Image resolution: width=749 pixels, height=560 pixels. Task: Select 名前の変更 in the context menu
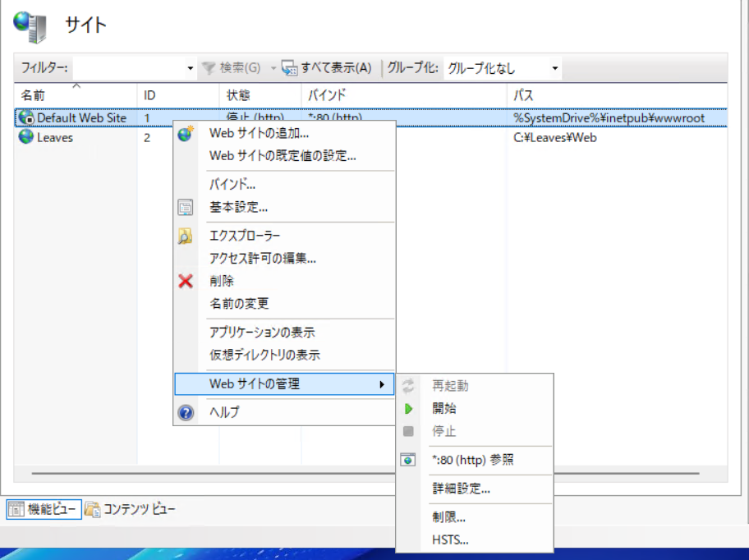pyautogui.click(x=239, y=304)
